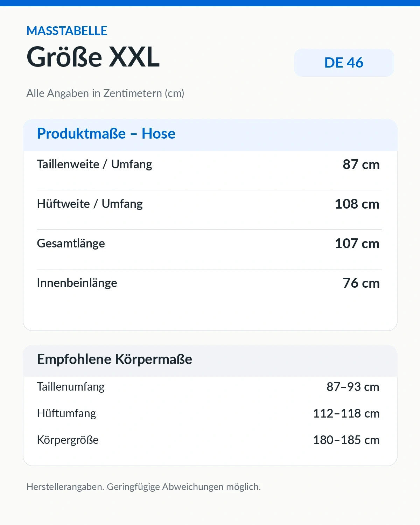Select the Innenbeinlänge row label
Viewport: 420px width, 525px height.
click(77, 283)
